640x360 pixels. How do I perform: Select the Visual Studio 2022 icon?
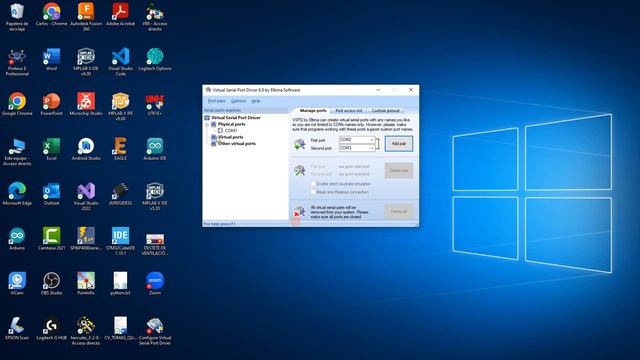(x=86, y=197)
